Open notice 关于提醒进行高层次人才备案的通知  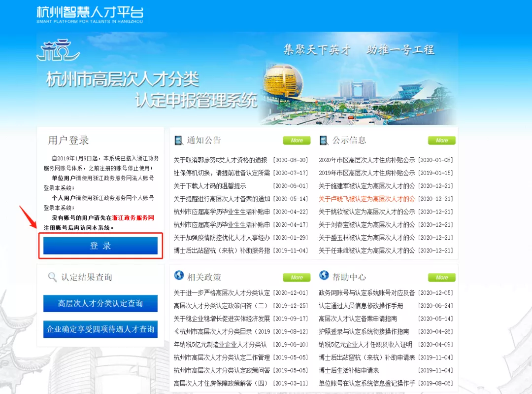pos(222,199)
